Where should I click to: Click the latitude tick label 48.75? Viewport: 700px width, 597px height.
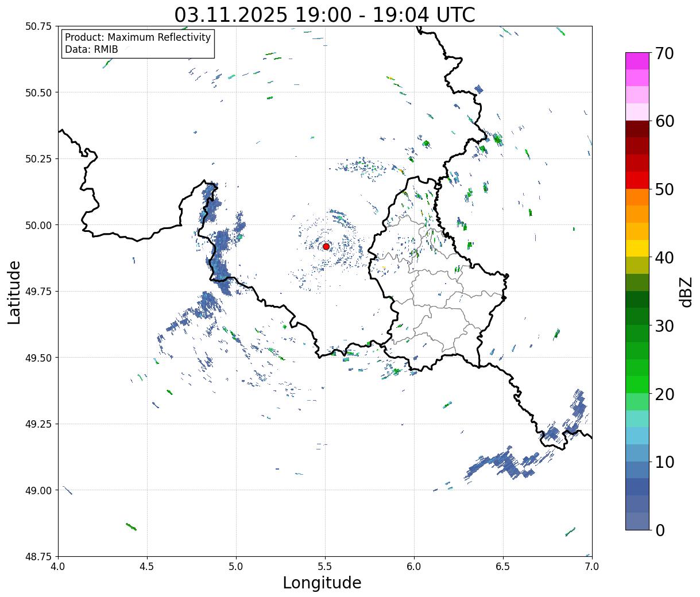pos(38,557)
